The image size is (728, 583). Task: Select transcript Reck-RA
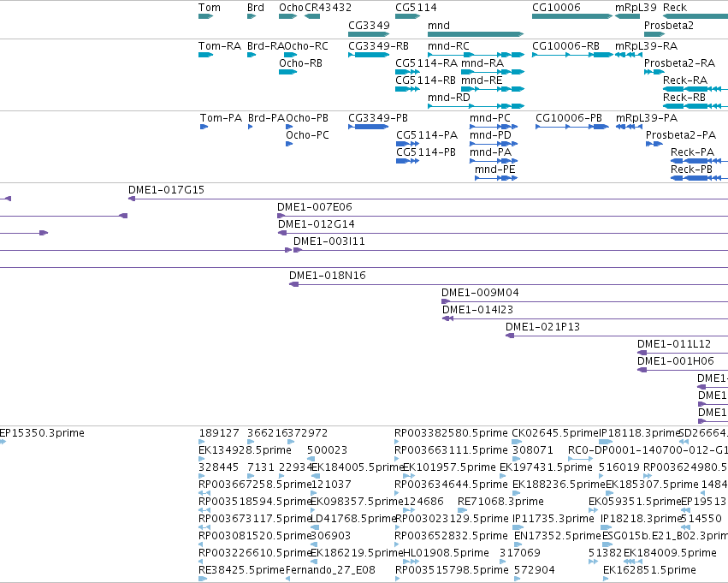[x=695, y=89]
